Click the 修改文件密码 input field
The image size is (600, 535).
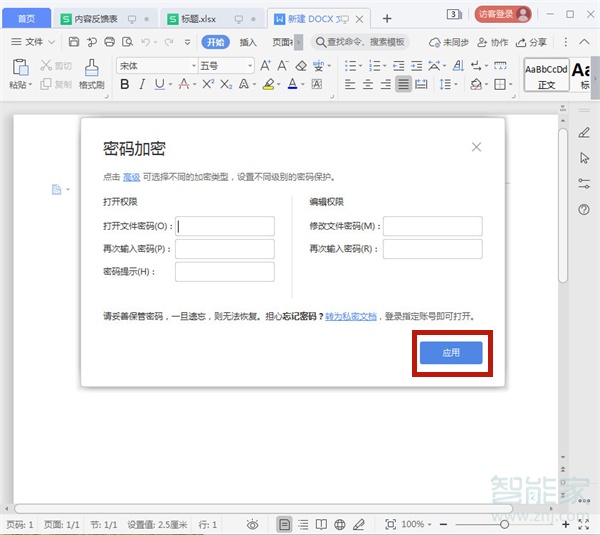click(x=432, y=226)
